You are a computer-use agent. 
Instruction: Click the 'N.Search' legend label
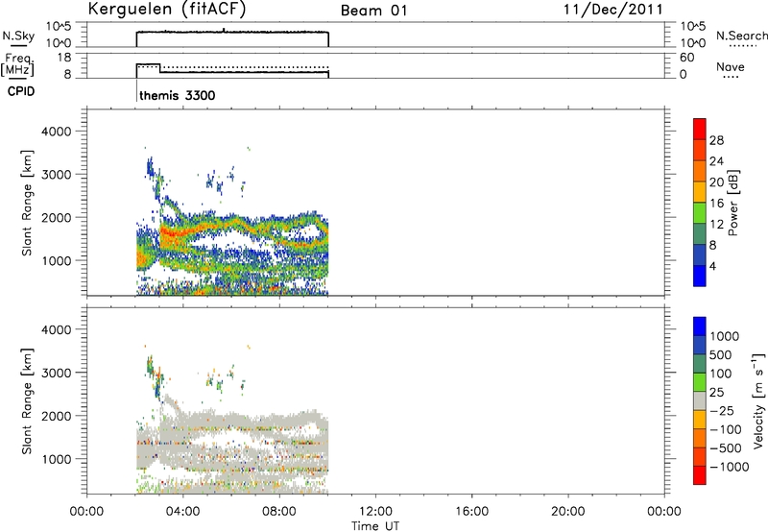tap(741, 36)
